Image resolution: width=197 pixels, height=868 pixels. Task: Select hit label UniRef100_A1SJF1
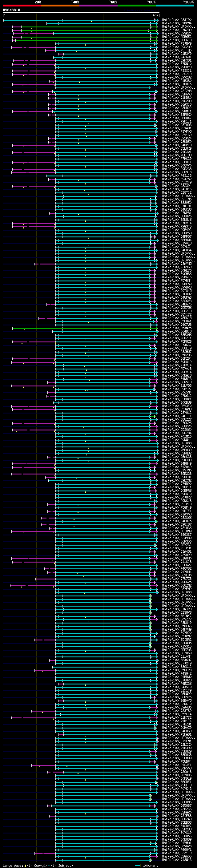pos(177,765)
